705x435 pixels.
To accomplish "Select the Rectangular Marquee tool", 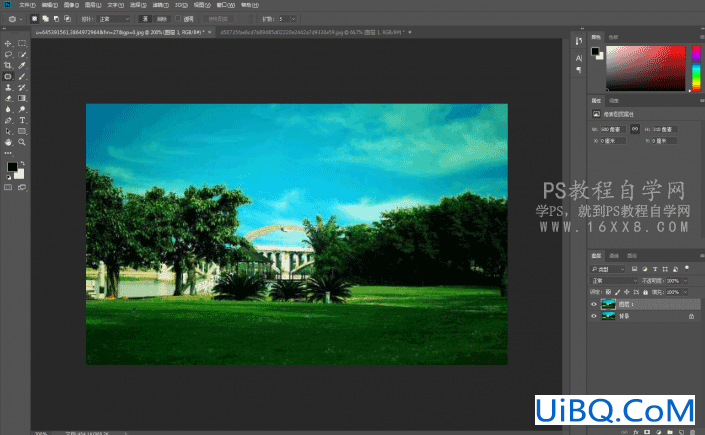I will [22, 44].
